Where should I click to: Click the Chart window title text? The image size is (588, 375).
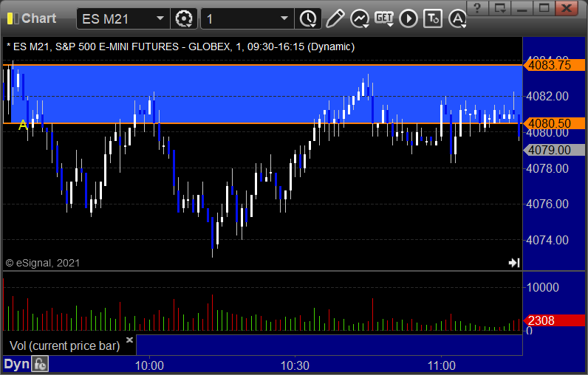(x=38, y=18)
